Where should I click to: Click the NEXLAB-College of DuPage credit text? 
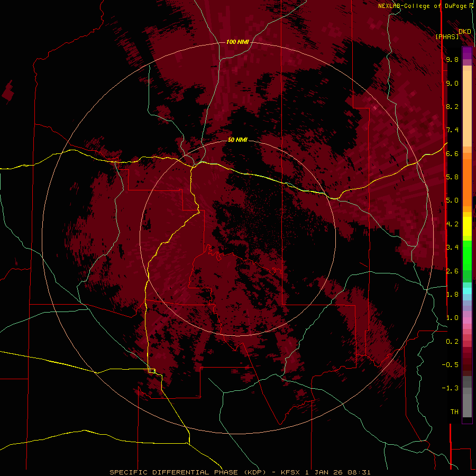(423, 6)
